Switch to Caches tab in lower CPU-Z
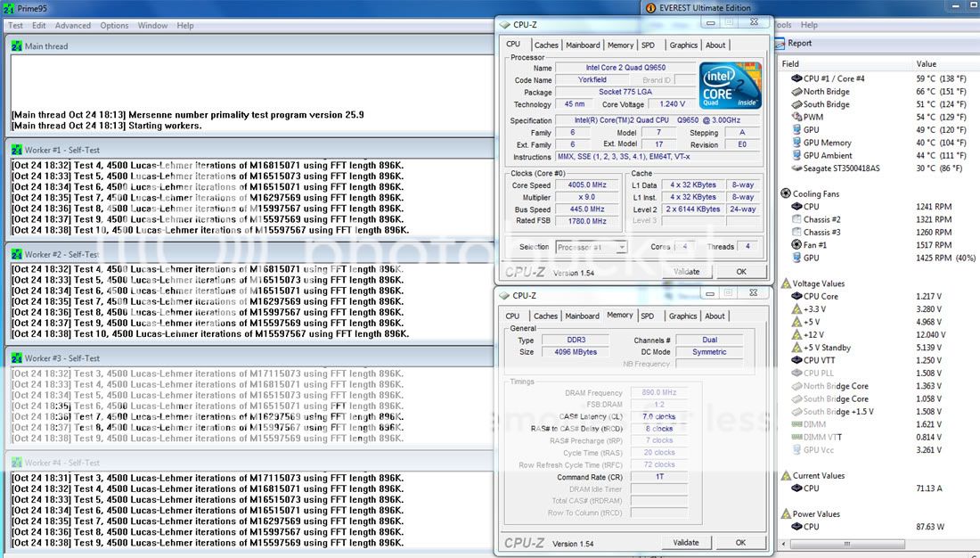The height and width of the screenshot is (558, 980). (x=545, y=316)
